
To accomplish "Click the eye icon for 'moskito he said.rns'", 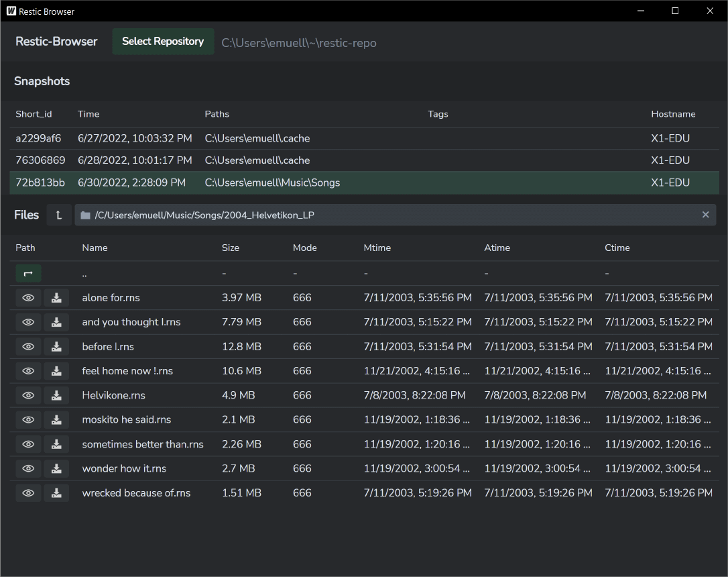I will pos(28,419).
